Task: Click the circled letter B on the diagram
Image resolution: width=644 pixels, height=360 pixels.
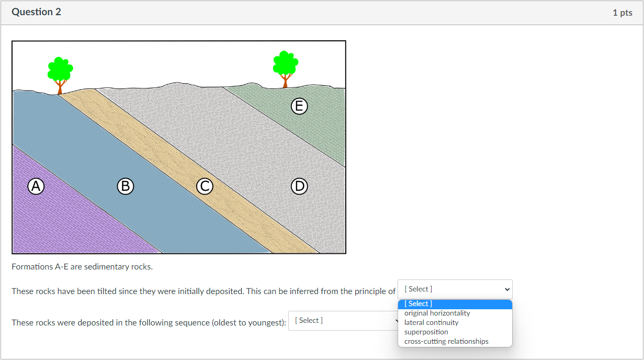Action: pos(125,186)
